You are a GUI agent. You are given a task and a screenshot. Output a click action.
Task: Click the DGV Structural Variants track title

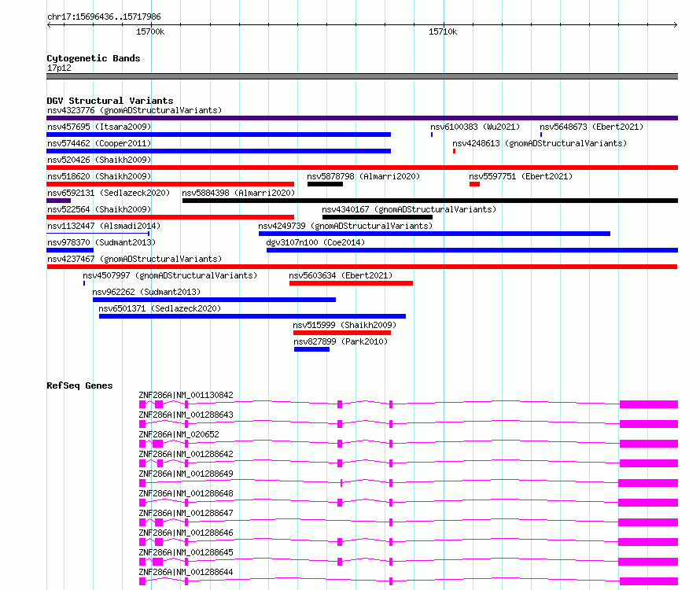(x=110, y=101)
